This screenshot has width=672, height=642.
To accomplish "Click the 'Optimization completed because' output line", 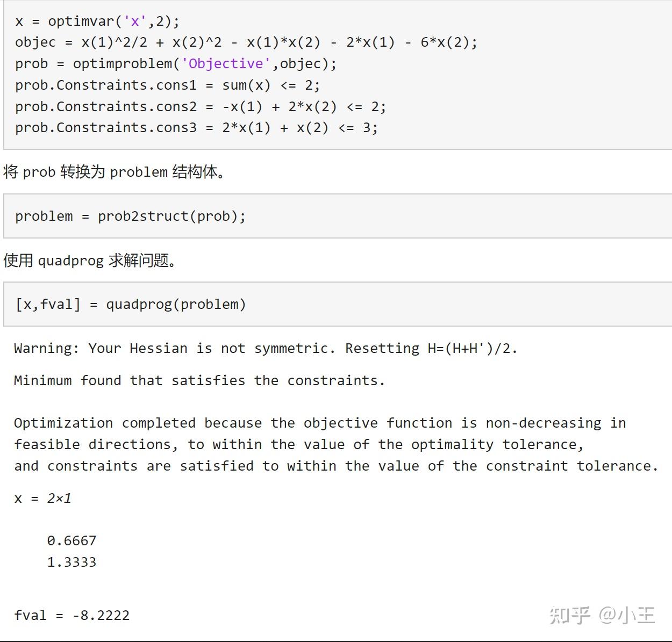I will [x=320, y=423].
